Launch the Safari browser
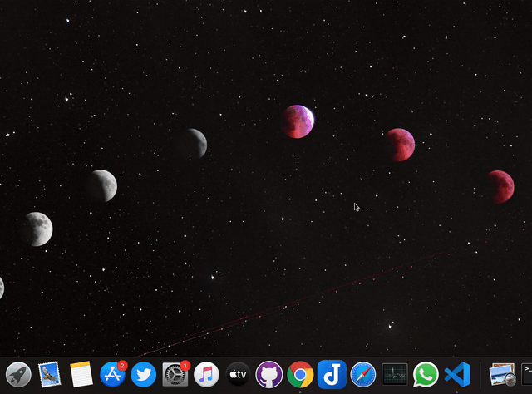Screen dimensions: 532x394 [x=363, y=374]
